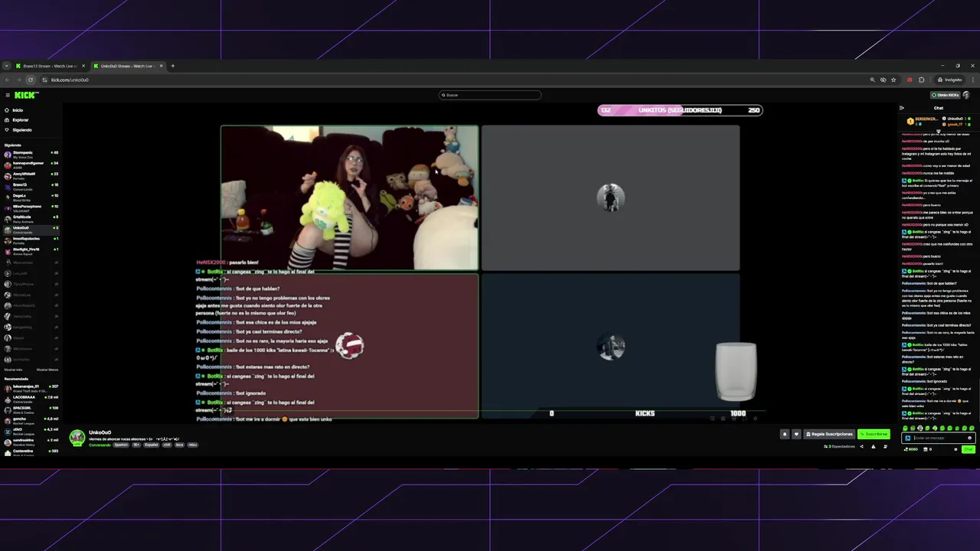This screenshot has height=551, width=980.
Task: Open recommended channel sandraskins
Action: click(x=31, y=442)
